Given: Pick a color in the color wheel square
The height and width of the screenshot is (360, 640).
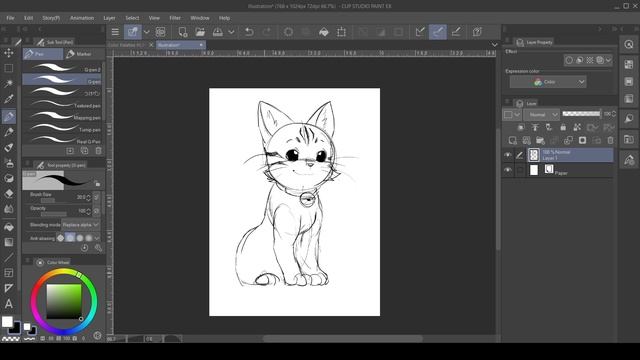Looking at the screenshot, I should tap(64, 301).
